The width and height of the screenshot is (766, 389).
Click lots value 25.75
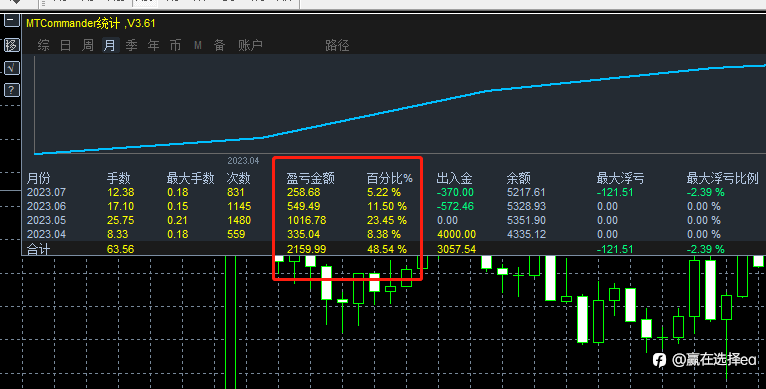pos(121,220)
